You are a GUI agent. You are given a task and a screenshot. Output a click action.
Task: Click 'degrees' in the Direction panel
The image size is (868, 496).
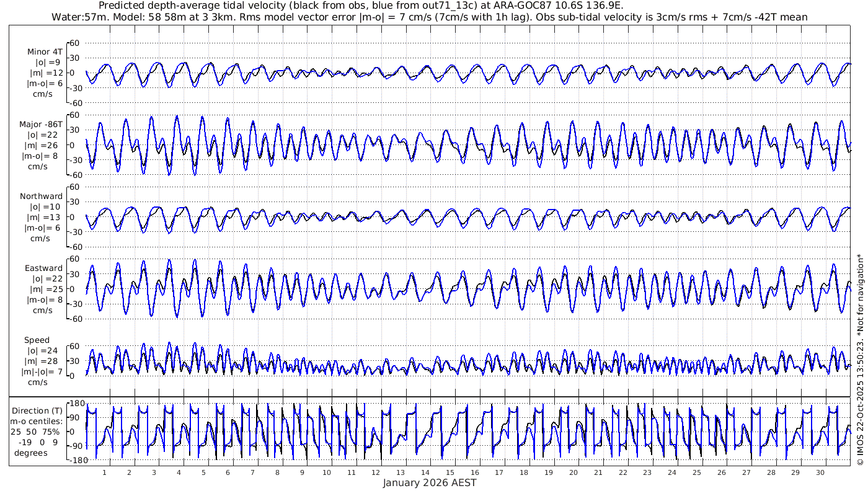(x=31, y=453)
